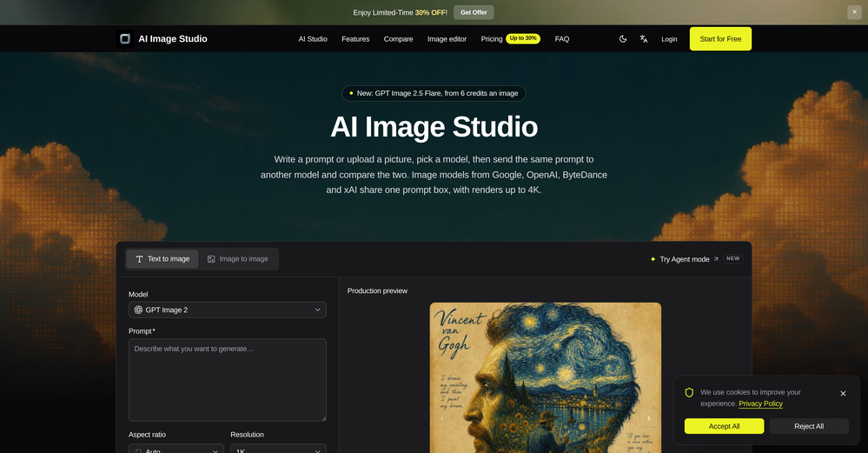Click the Up to 30% badge
The width and height of the screenshot is (868, 453).
click(x=523, y=38)
